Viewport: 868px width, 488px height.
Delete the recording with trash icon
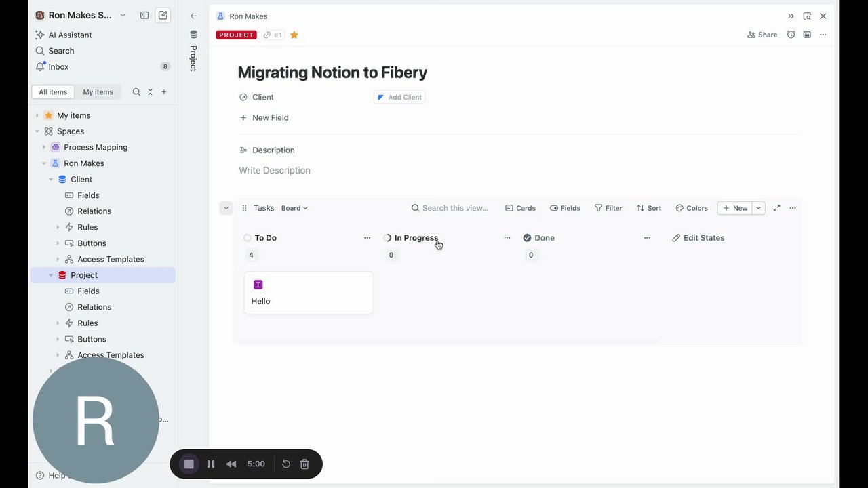point(304,464)
